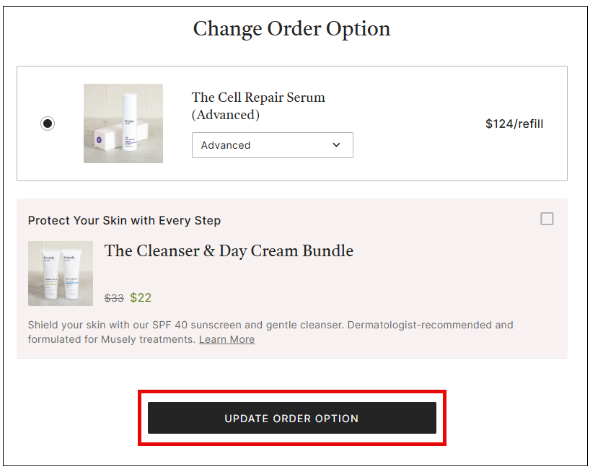Click the chevron arrow in Advanced dropdown
Viewport: 590px width, 472px height.
[x=336, y=145]
